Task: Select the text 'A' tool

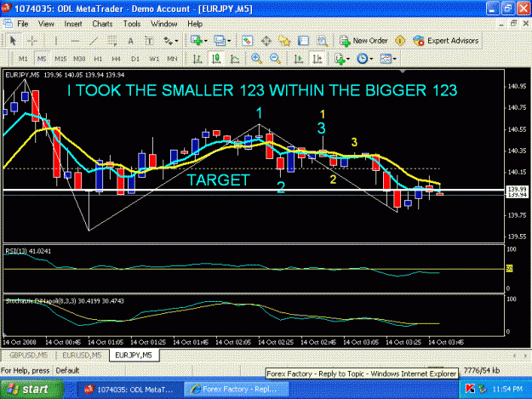Action: 130,41
